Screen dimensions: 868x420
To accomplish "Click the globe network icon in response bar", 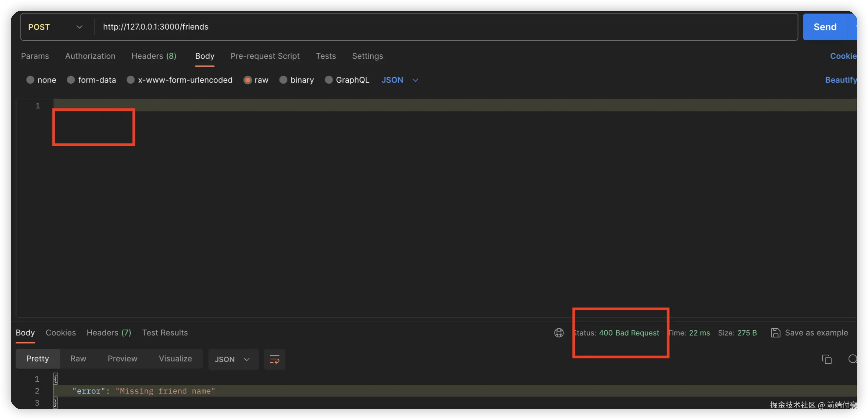I will pyautogui.click(x=559, y=333).
